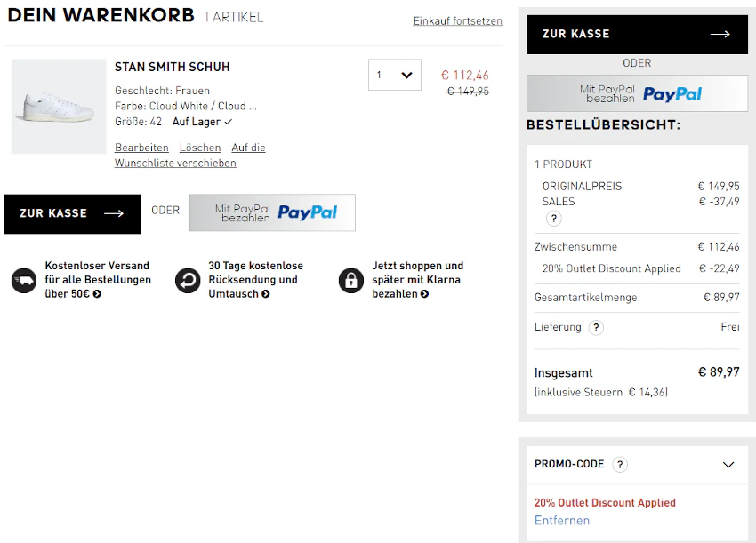This screenshot has width=756, height=543.
Task: Click the circular return arrow icon
Action: [x=188, y=281]
